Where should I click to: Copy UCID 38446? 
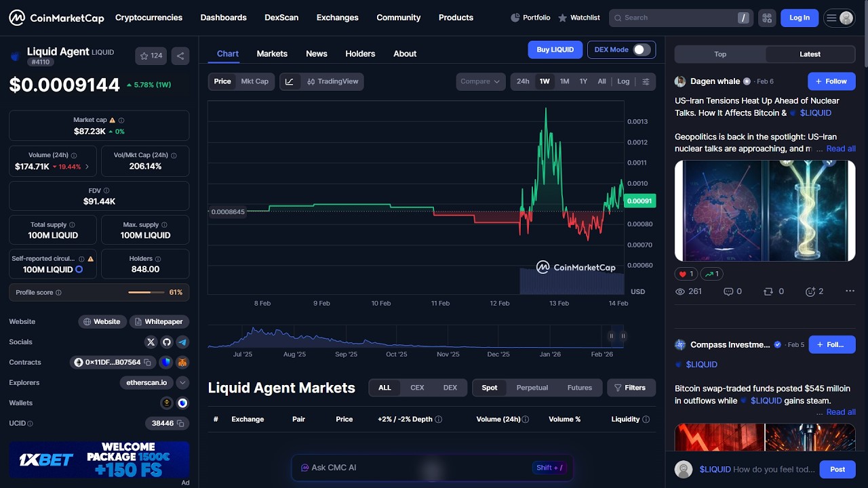180,424
